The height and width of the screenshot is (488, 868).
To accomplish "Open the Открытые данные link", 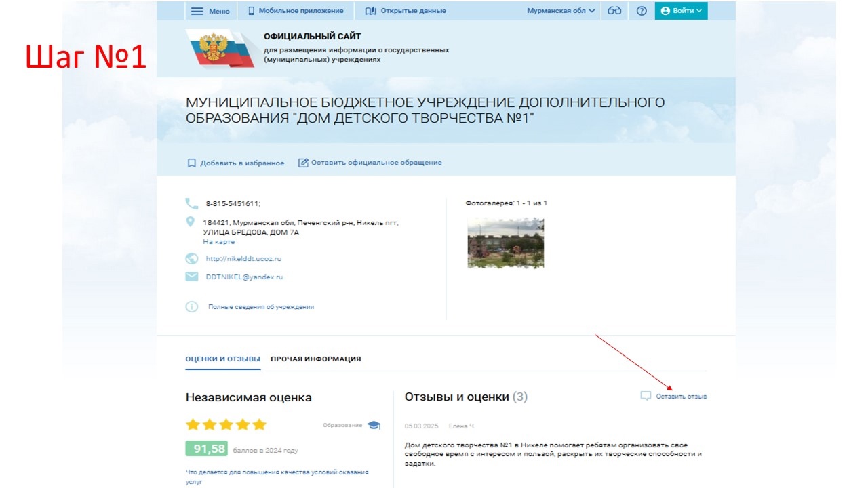I will point(414,11).
